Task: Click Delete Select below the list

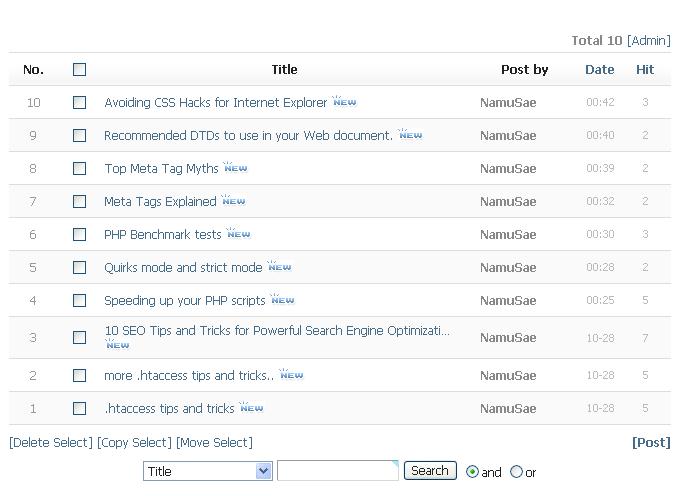Action: [x=51, y=442]
